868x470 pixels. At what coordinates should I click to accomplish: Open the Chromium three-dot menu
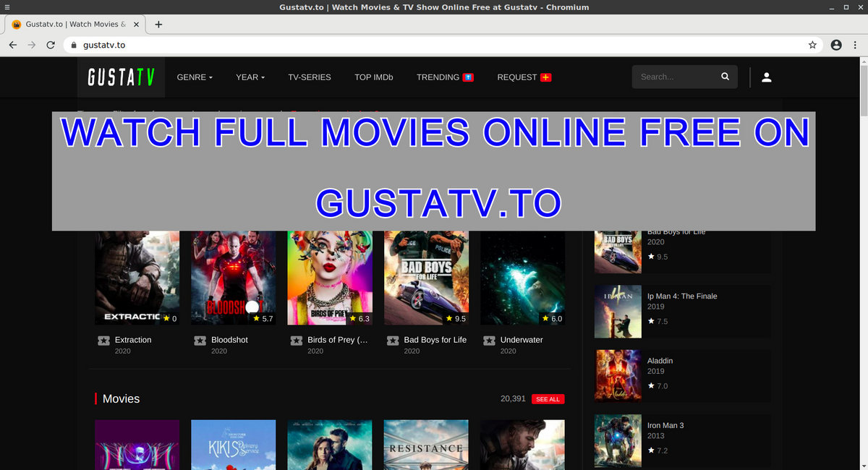tap(854, 45)
